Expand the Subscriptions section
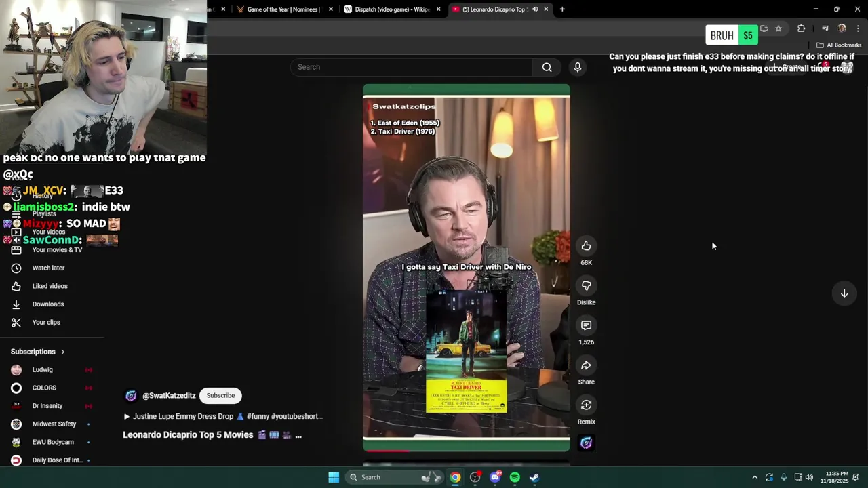Screen dimensions: 868x488 pyautogui.click(x=38, y=352)
